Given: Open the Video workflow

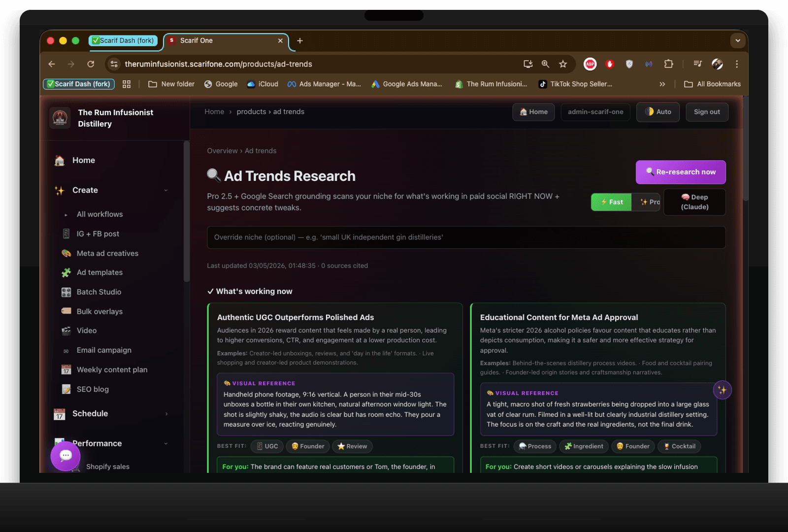Looking at the screenshot, I should (x=87, y=331).
